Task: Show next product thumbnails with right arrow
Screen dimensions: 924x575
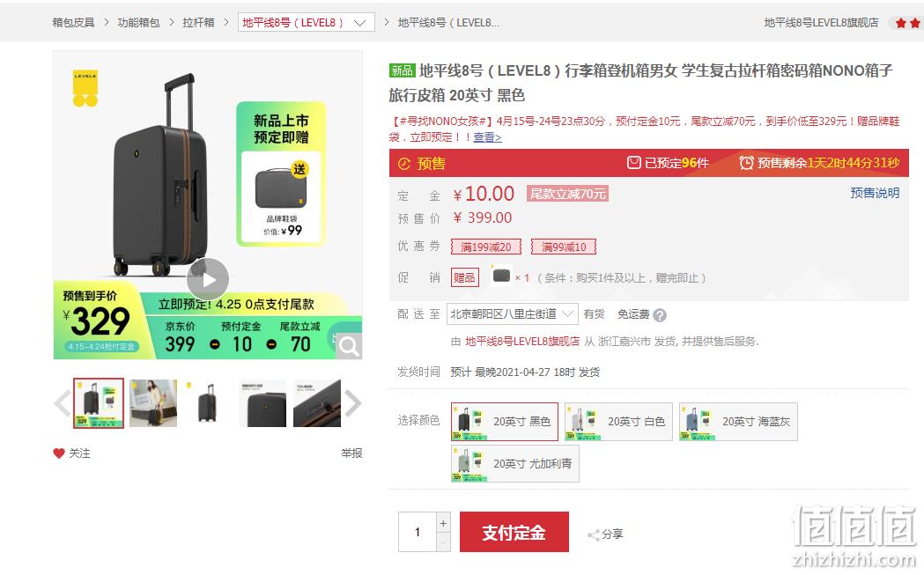Action: (x=352, y=403)
